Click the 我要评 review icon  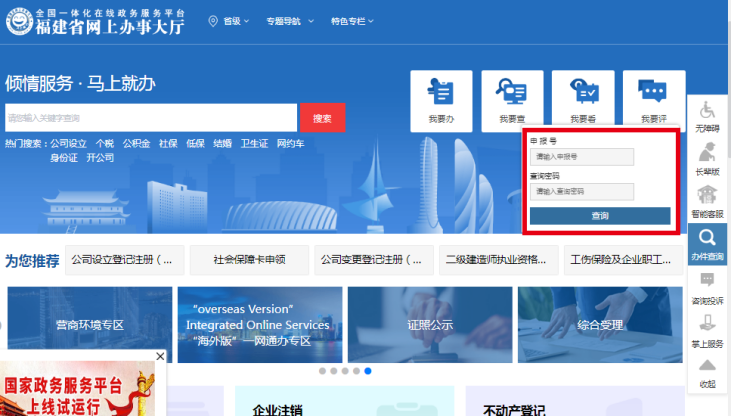[654, 100]
